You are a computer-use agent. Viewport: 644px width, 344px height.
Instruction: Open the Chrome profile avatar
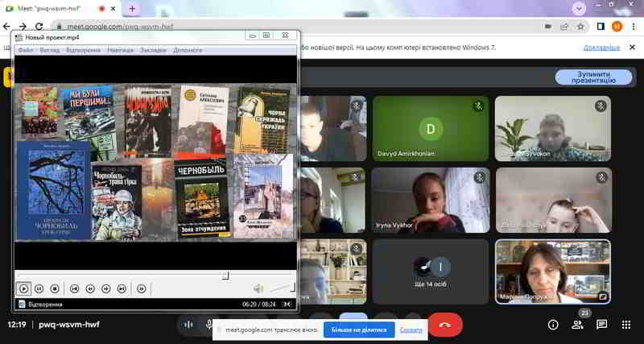[617, 27]
